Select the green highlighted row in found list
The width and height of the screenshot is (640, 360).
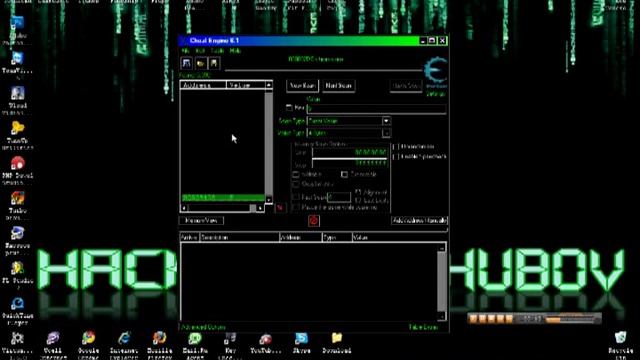223,198
